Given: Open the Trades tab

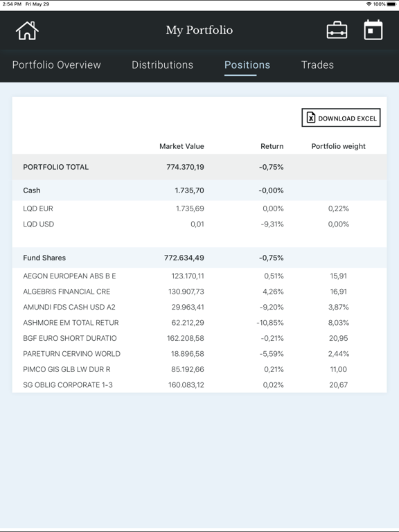Looking at the screenshot, I should coord(317,65).
